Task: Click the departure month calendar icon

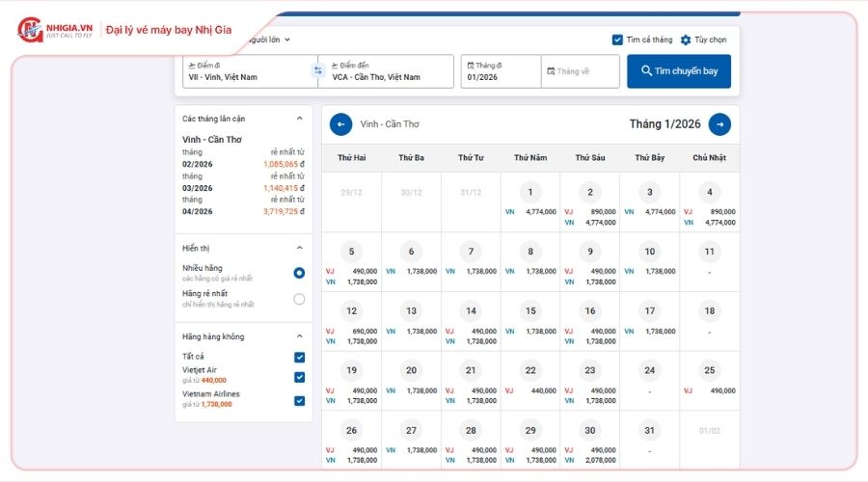Action: coord(471,66)
